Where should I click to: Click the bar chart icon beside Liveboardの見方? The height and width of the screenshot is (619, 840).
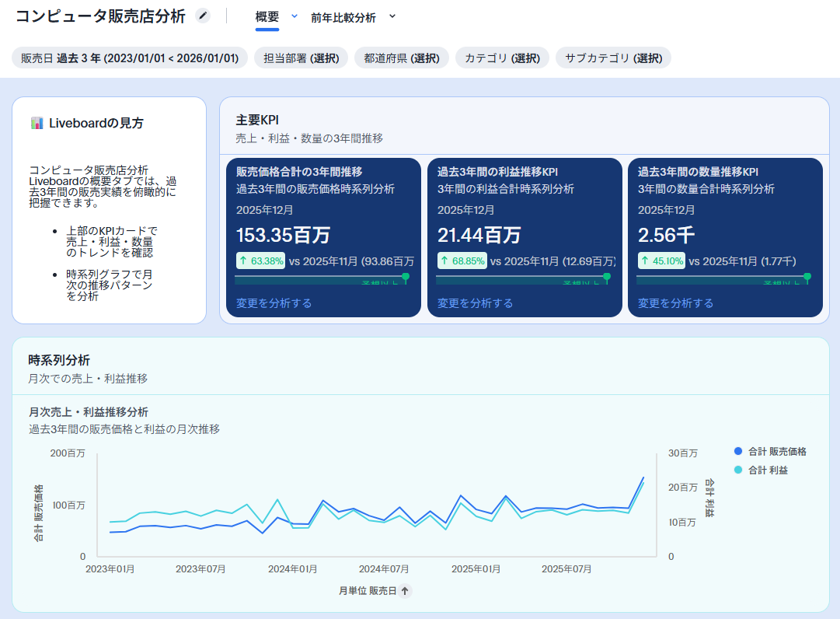pyautogui.click(x=37, y=123)
